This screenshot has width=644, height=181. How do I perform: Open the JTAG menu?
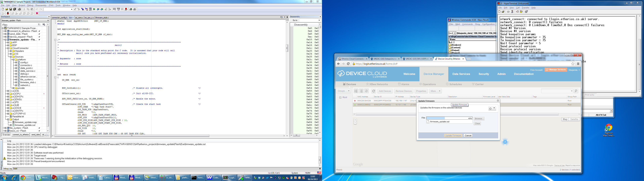click(51, 5)
